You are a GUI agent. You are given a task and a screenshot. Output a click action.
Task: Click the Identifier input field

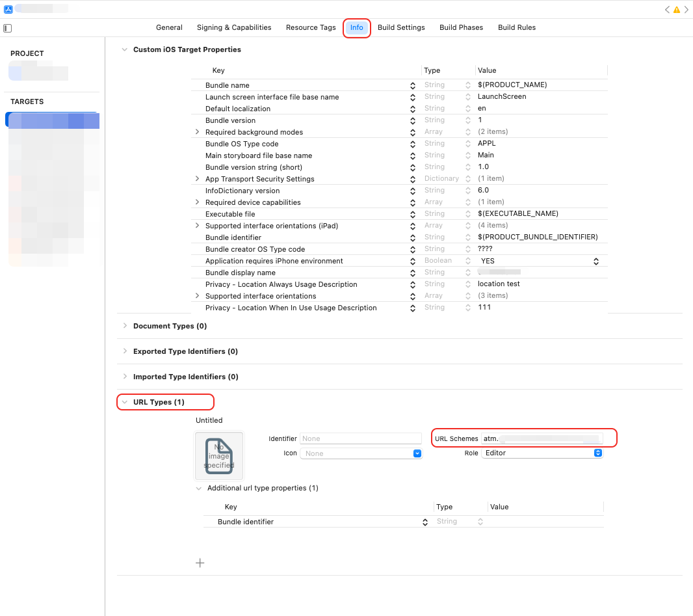click(361, 438)
